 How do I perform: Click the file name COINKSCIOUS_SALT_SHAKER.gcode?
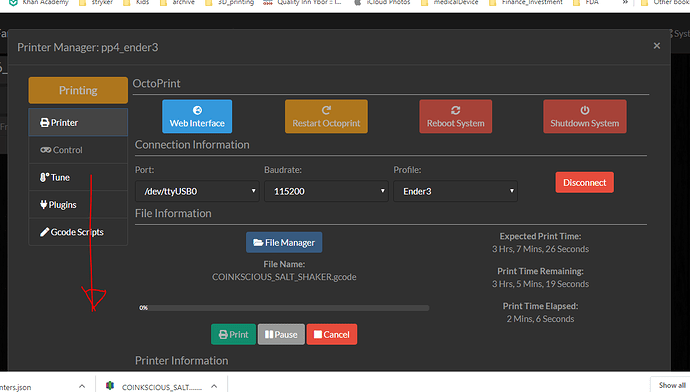(x=284, y=277)
